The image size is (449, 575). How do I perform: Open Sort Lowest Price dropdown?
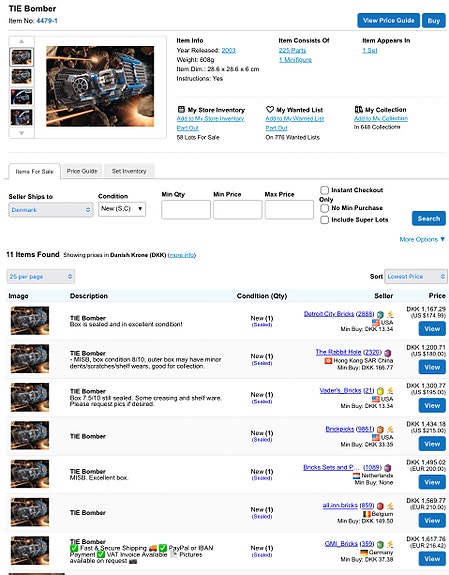coord(416,276)
